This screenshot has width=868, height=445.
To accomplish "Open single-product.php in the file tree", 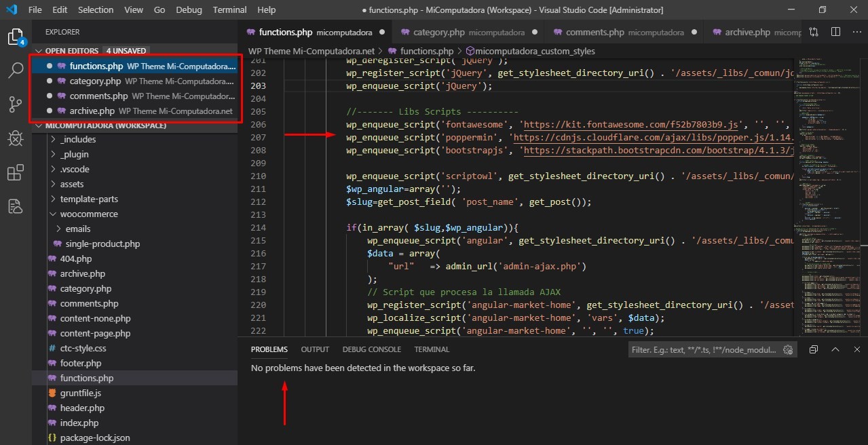I will (102, 244).
